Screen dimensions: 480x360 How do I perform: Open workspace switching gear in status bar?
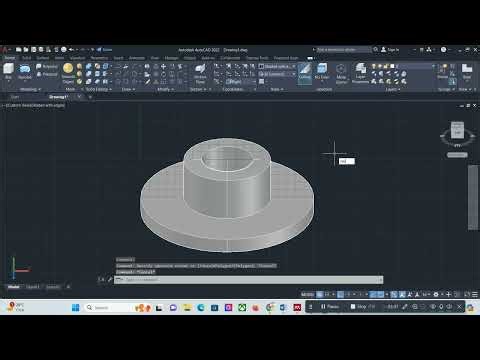[x=436, y=294]
